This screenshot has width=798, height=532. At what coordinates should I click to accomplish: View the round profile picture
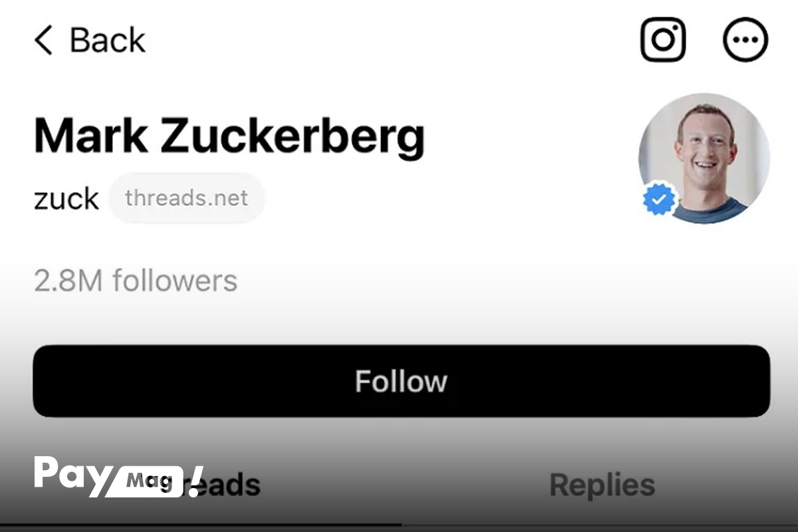[704, 158]
